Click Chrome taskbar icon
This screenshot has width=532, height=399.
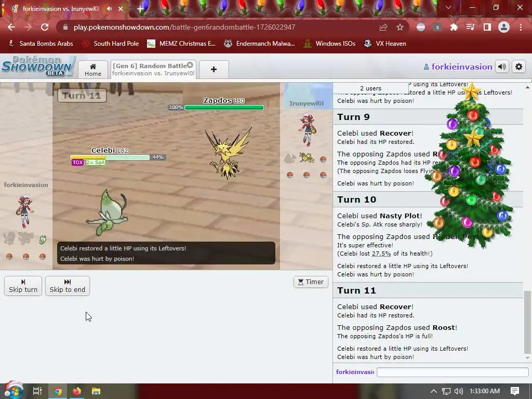tap(58, 391)
